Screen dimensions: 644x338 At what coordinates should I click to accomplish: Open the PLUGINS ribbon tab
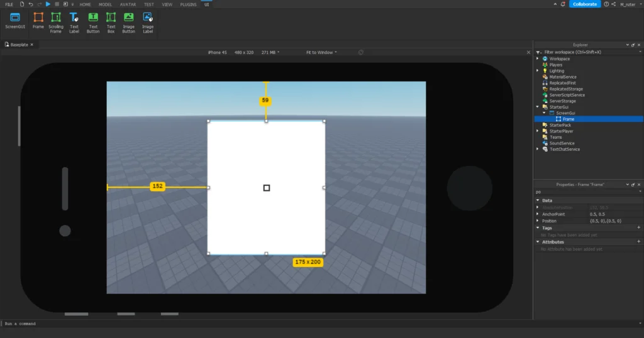click(x=188, y=4)
